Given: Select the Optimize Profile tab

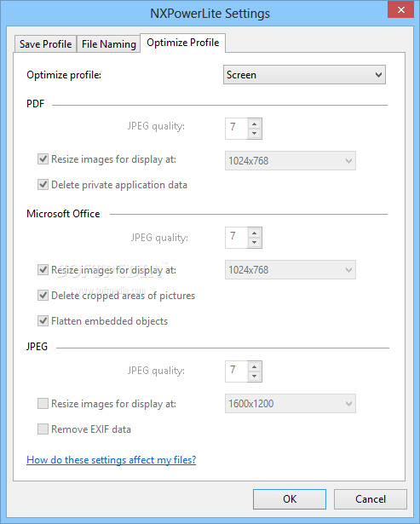Looking at the screenshot, I should pyautogui.click(x=183, y=43).
